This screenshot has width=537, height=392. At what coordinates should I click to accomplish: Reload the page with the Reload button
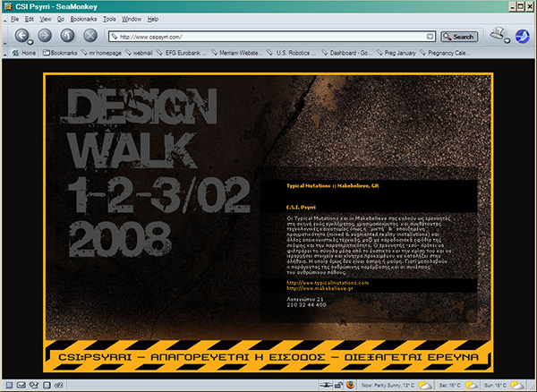pos(67,35)
